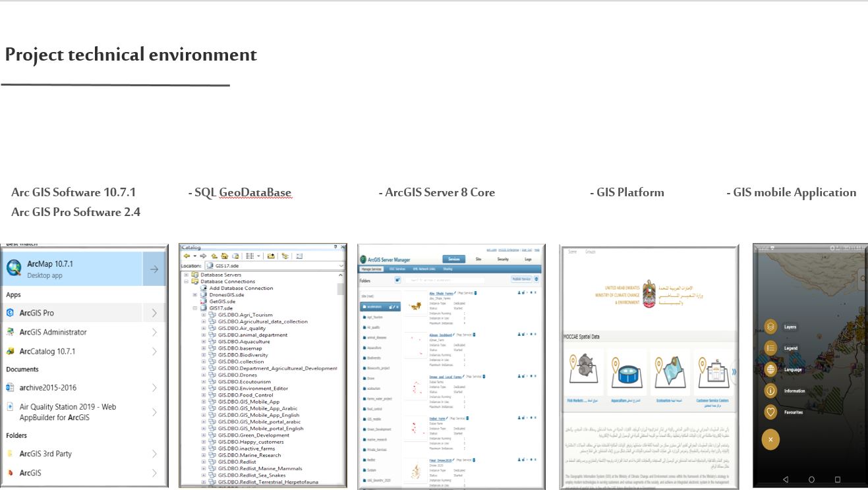Tap the Language globe icon in mobile app
This screenshot has height=490, width=868.
770,369
